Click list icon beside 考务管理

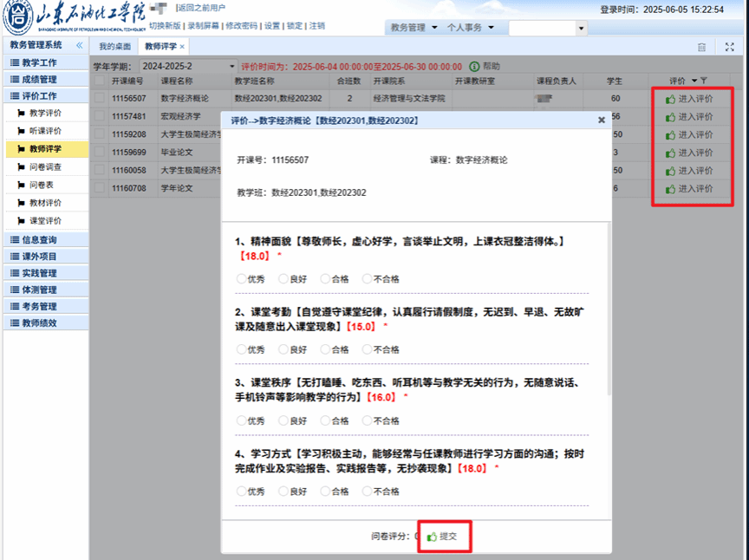[x=15, y=306]
